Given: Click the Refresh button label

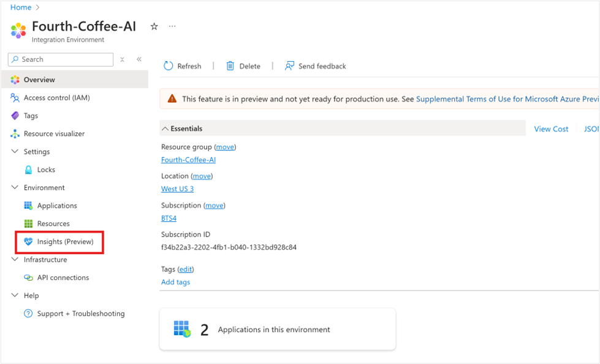Looking at the screenshot, I should pyautogui.click(x=189, y=66).
